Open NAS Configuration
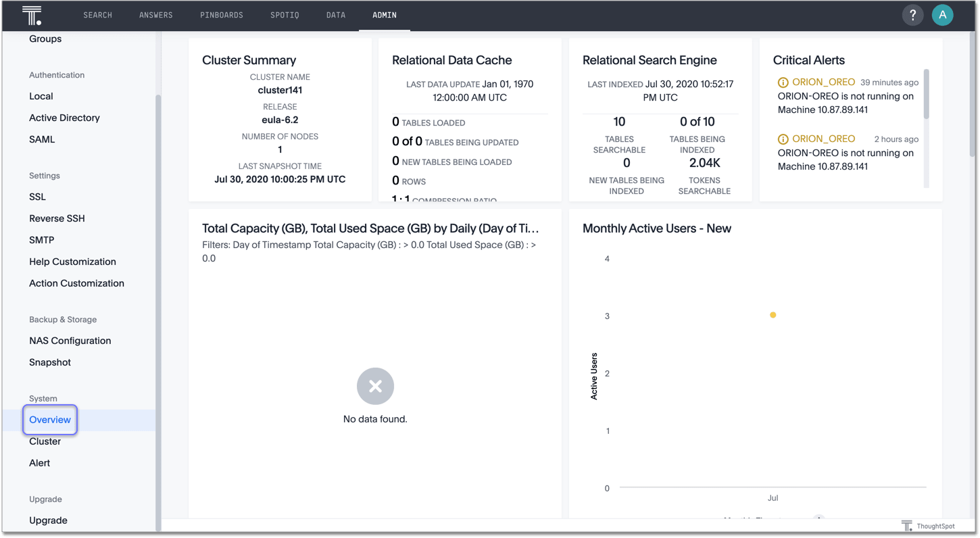Viewport: 980px width, 538px height. (x=70, y=341)
